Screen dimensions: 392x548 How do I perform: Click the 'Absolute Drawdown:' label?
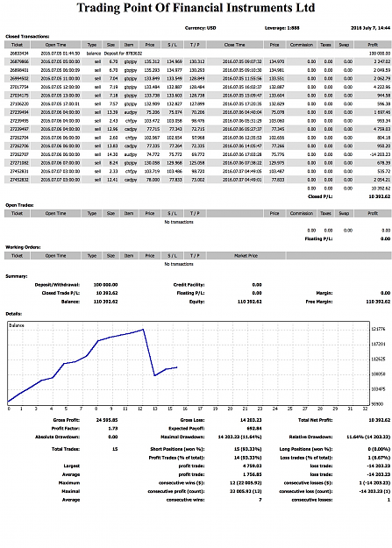pyautogui.click(x=58, y=437)
